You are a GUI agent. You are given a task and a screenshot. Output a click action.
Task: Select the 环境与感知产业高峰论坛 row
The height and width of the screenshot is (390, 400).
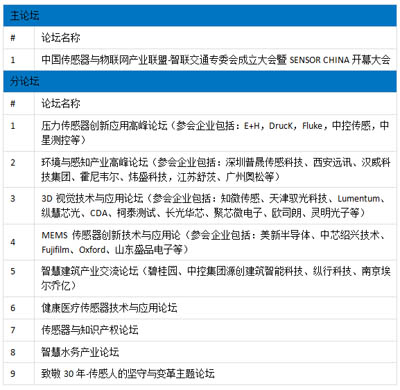tap(200, 169)
